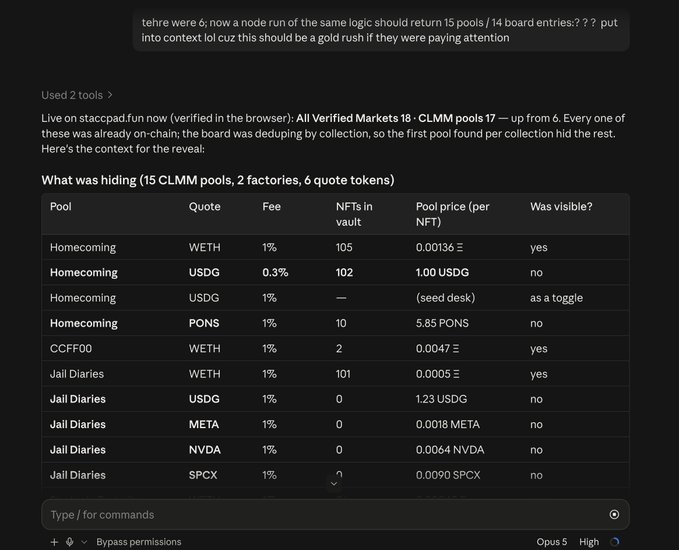679x550 pixels.
Task: Click the staccpad.fun mention in the reply
Action: [x=111, y=118]
